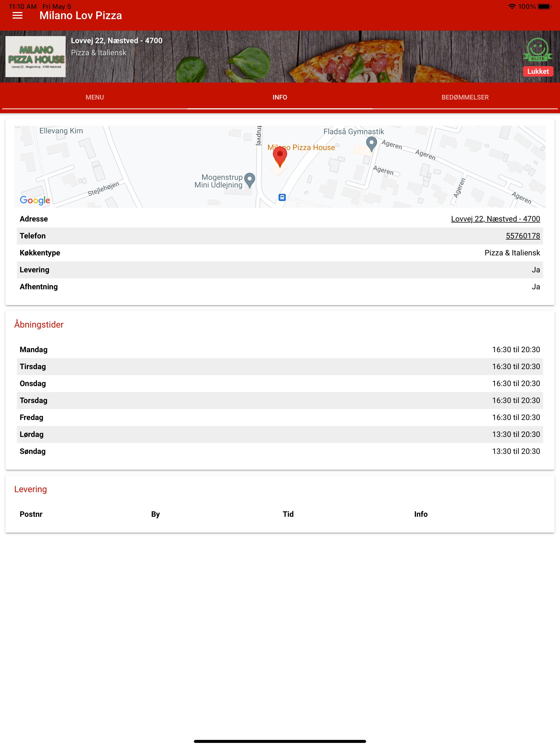Tap the Ellevang Kim map label
This screenshot has height=747, width=560.
(x=61, y=131)
